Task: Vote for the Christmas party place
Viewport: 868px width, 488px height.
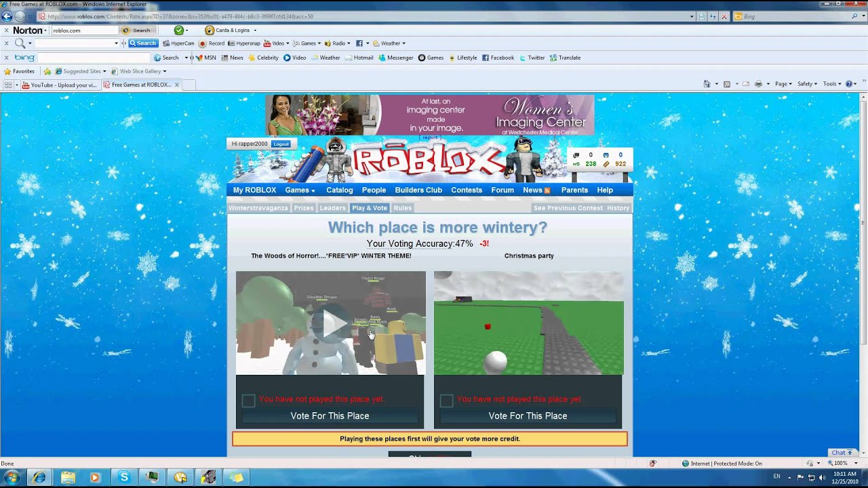Action: tap(528, 416)
